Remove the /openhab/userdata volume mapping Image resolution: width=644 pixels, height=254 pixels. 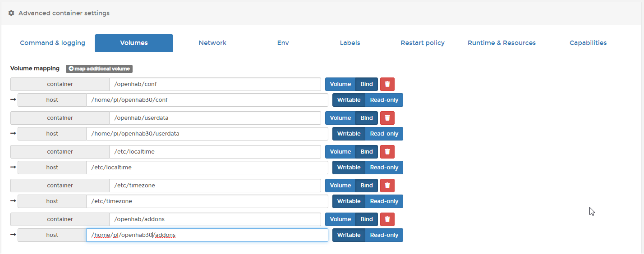coord(387,118)
